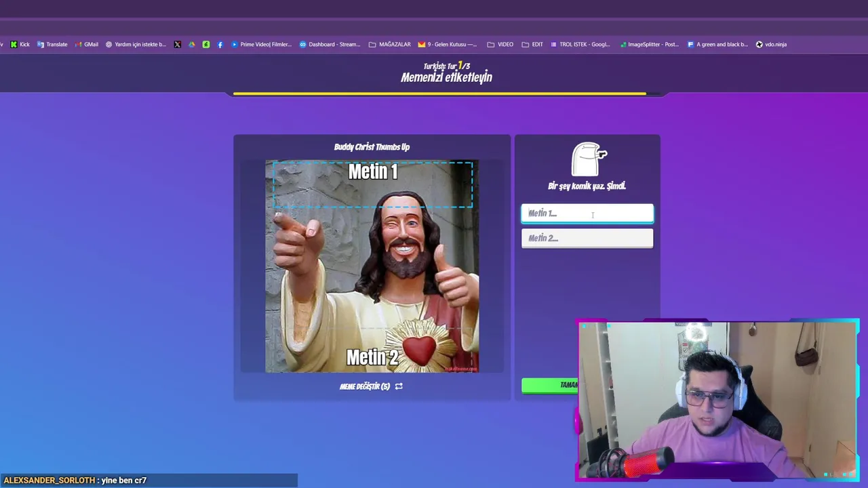
Task: Open the Translate bookmark
Action: click(x=52, y=44)
